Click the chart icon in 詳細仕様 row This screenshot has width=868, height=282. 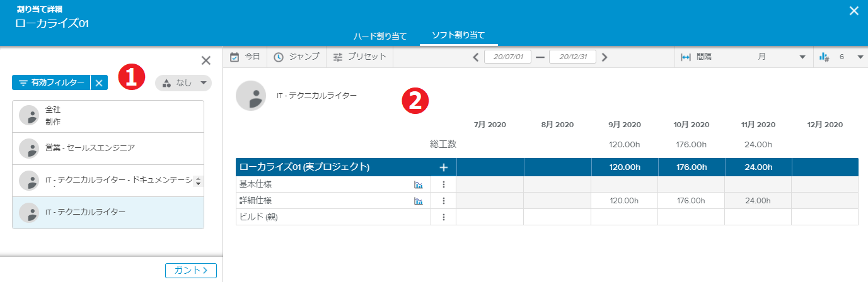(x=418, y=201)
